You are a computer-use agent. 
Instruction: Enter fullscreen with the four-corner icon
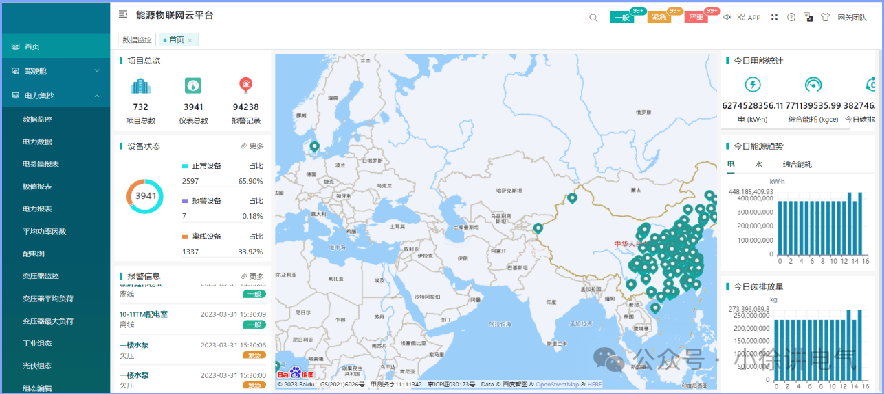(775, 17)
